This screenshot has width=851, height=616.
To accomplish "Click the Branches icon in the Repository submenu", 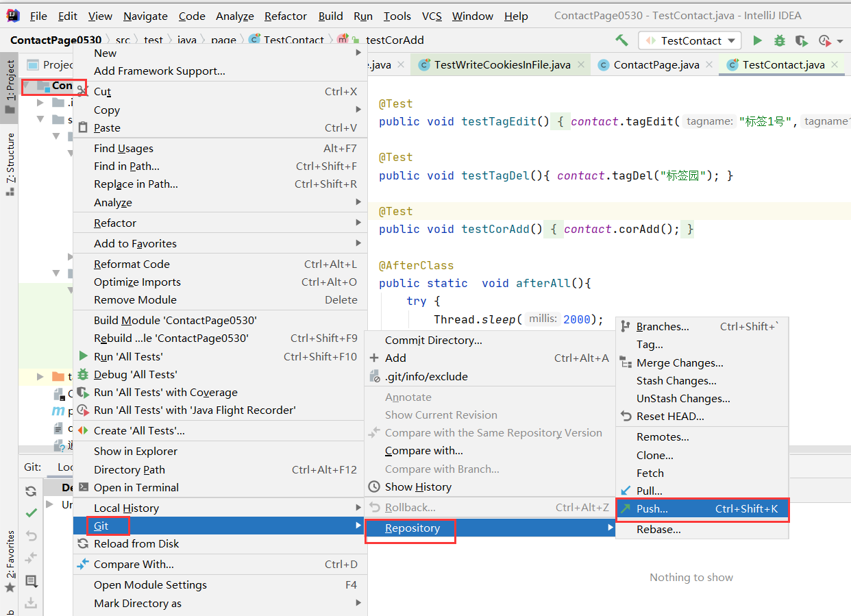I will 625,326.
